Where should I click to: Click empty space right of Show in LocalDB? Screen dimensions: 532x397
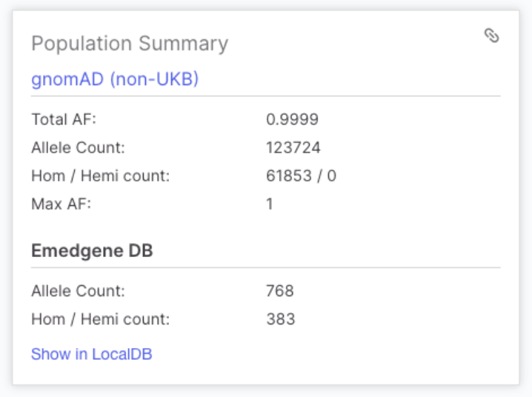pos(333,354)
